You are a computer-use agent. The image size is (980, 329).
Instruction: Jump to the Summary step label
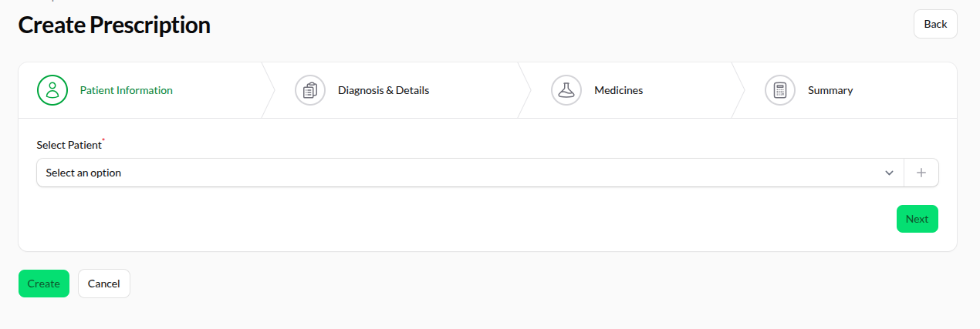coord(830,90)
